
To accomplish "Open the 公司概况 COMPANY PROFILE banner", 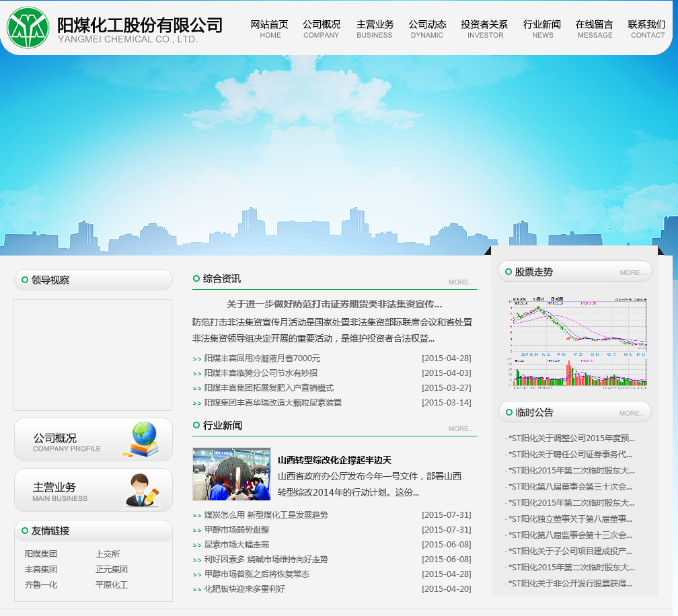I will point(93,440).
